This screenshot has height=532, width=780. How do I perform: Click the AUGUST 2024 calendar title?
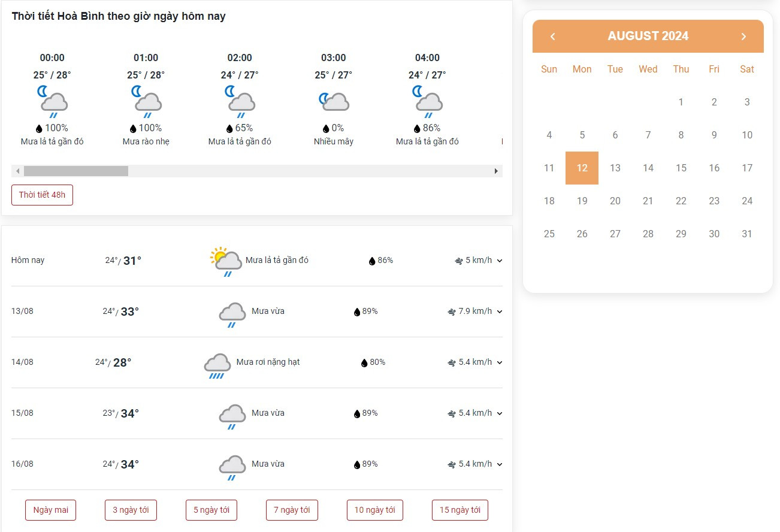[648, 36]
